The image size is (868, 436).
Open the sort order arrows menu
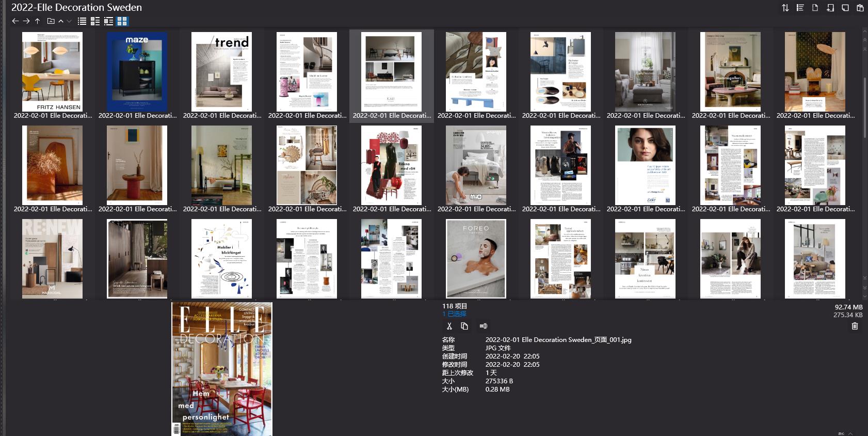click(x=785, y=8)
